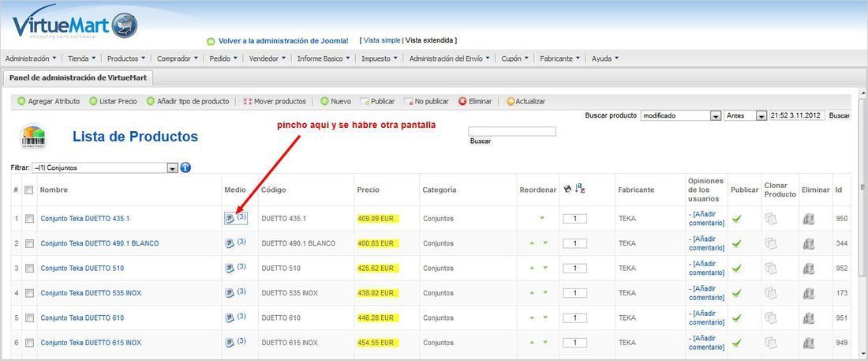Open the Vendedor menu
This screenshot has width=868, height=361.
click(268, 58)
